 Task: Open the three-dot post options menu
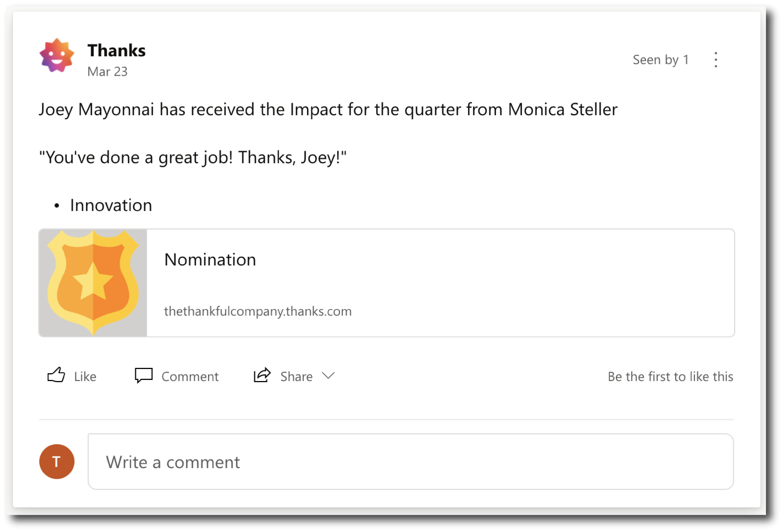[x=716, y=60]
